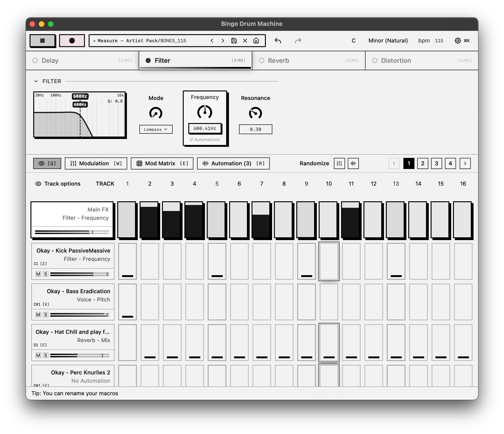Clear the preset with the X icon
The image size is (504, 434).
[x=245, y=41]
